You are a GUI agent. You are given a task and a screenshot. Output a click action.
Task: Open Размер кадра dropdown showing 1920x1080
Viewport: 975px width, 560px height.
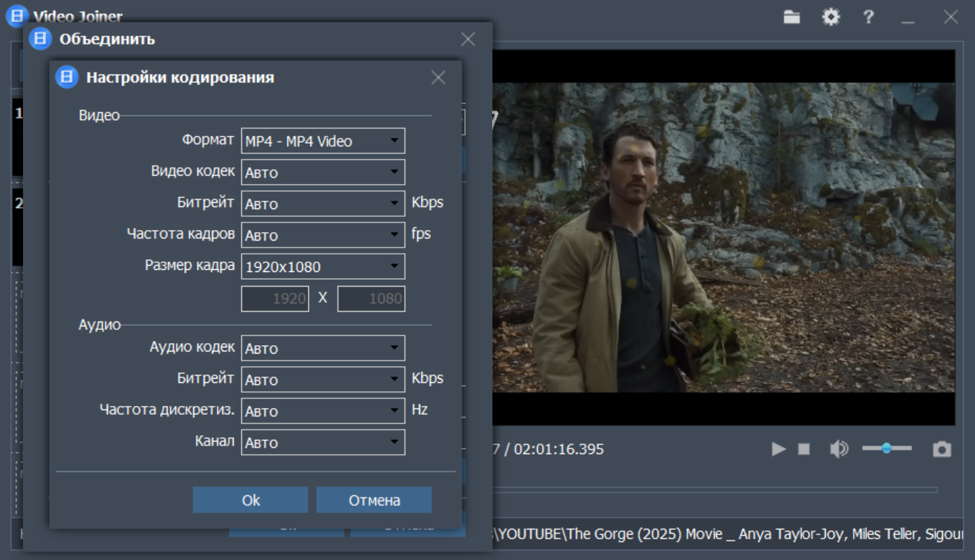[323, 266]
